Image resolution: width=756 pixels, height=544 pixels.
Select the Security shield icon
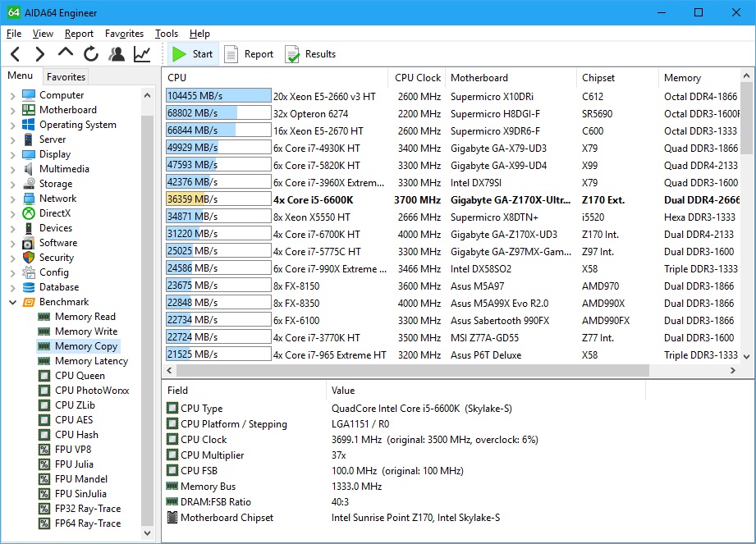point(29,258)
